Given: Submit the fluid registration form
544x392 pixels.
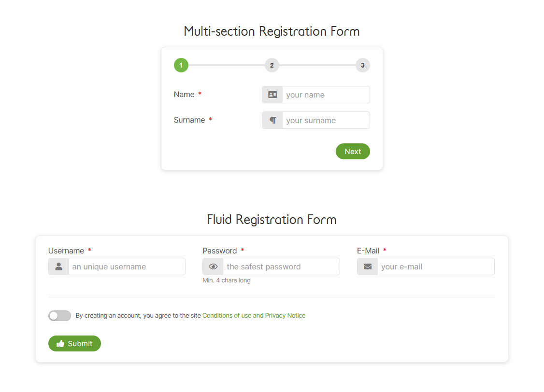Looking at the screenshot, I should pos(74,343).
